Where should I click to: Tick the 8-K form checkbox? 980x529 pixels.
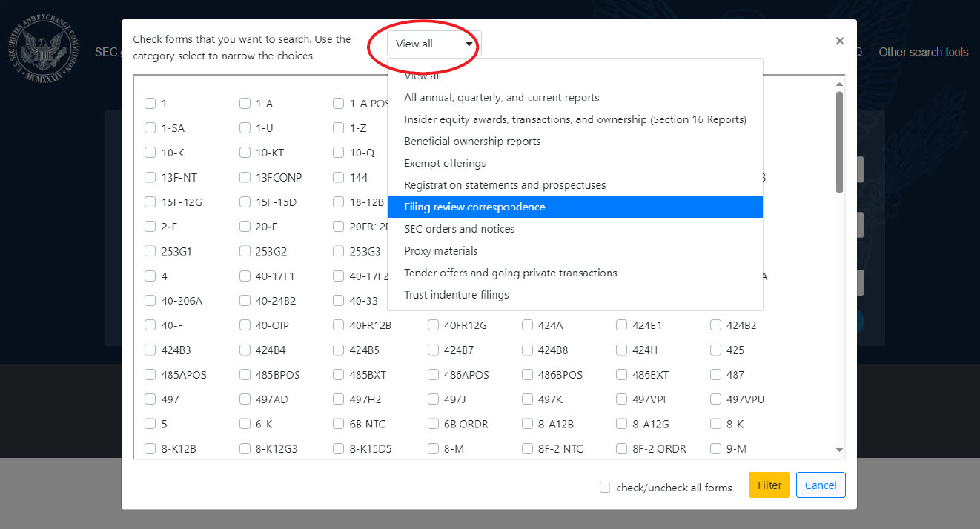tap(716, 424)
